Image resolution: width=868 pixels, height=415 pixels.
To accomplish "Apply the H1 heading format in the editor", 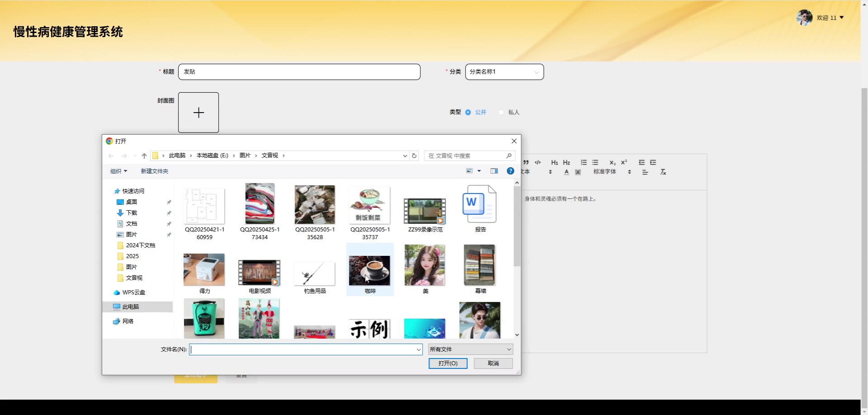I will pyautogui.click(x=554, y=162).
